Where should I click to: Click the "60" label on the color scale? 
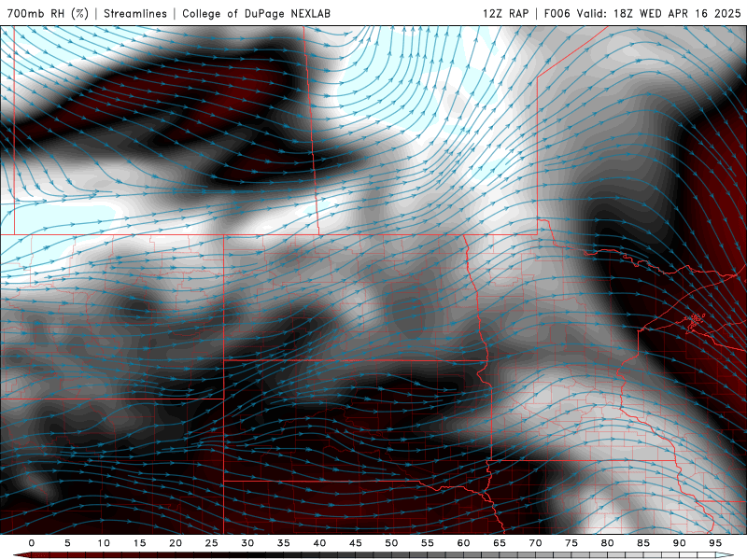tap(463, 543)
